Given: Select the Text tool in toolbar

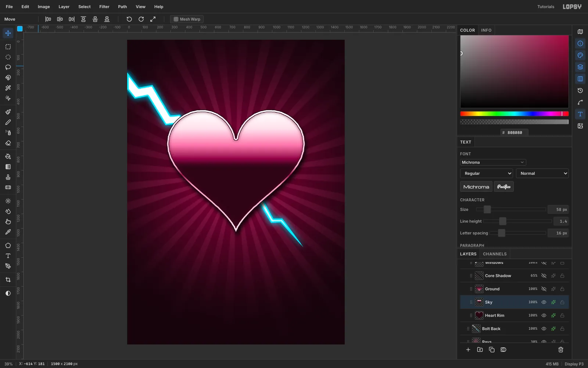Looking at the screenshot, I should click(x=8, y=256).
